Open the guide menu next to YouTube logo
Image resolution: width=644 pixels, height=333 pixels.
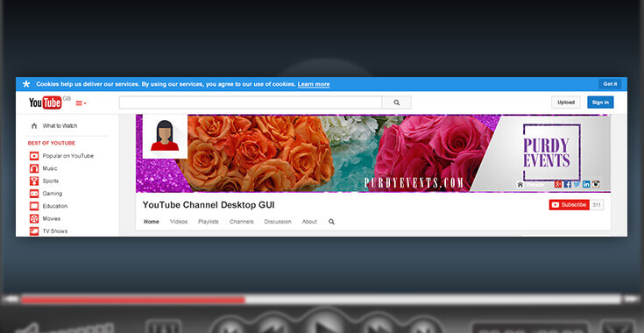tap(81, 103)
